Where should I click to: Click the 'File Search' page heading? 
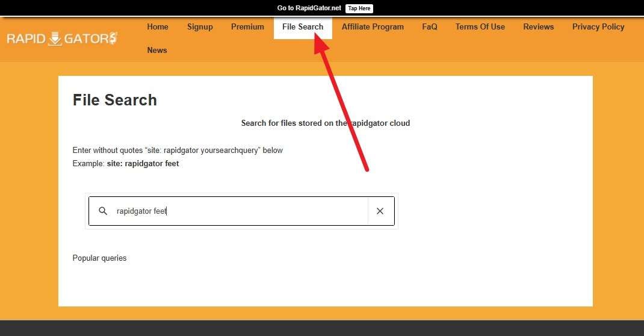114,100
